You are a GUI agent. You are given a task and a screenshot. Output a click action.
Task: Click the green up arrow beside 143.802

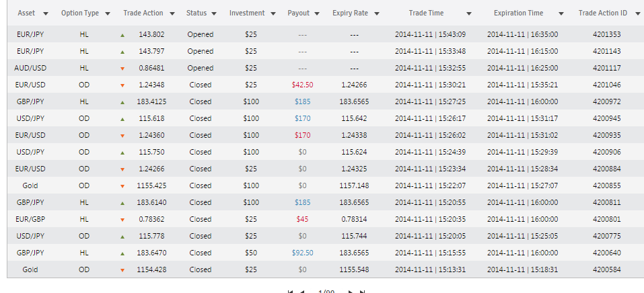[x=122, y=34]
